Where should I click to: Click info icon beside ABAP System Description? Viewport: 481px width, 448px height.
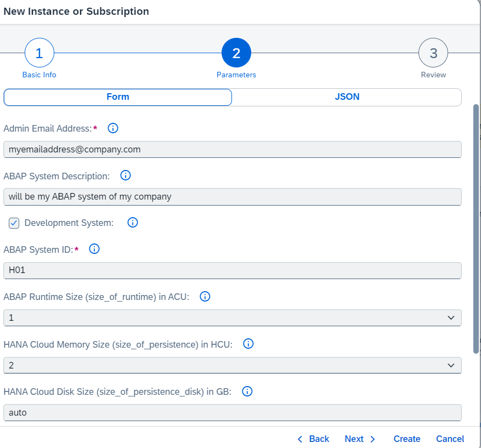click(126, 175)
